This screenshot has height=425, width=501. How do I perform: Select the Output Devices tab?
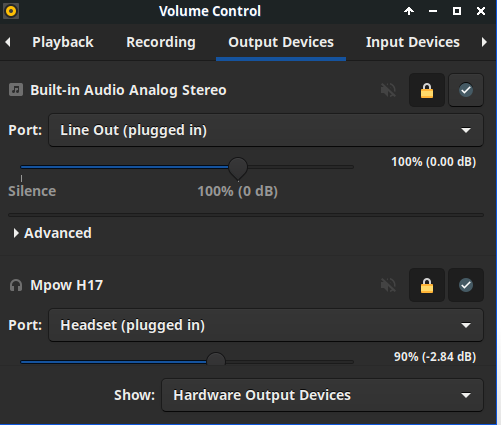[281, 42]
